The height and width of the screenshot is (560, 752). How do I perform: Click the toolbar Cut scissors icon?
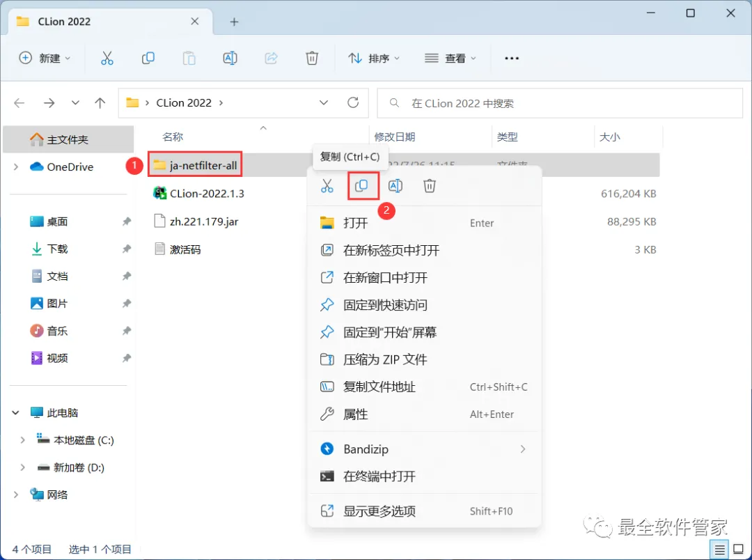(107, 58)
